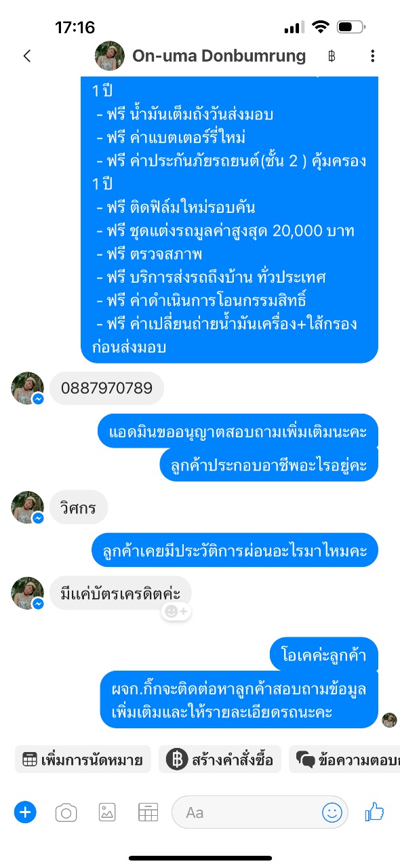This screenshot has width=400, height=868.
Task: Tap the phone number 0887970789 message
Action: point(107,389)
